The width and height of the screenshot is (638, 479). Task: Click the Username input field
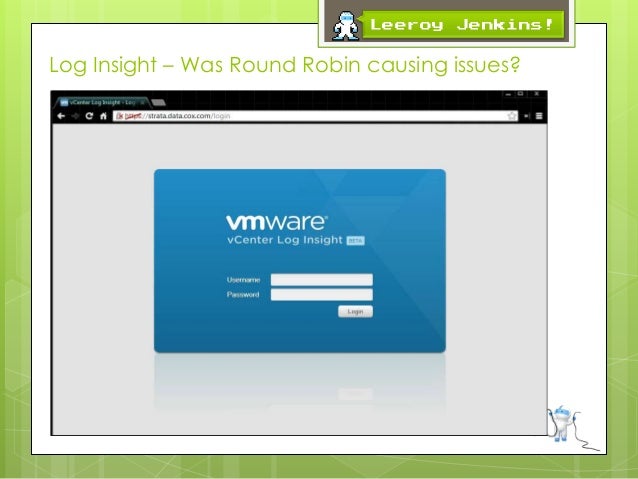click(x=321, y=280)
